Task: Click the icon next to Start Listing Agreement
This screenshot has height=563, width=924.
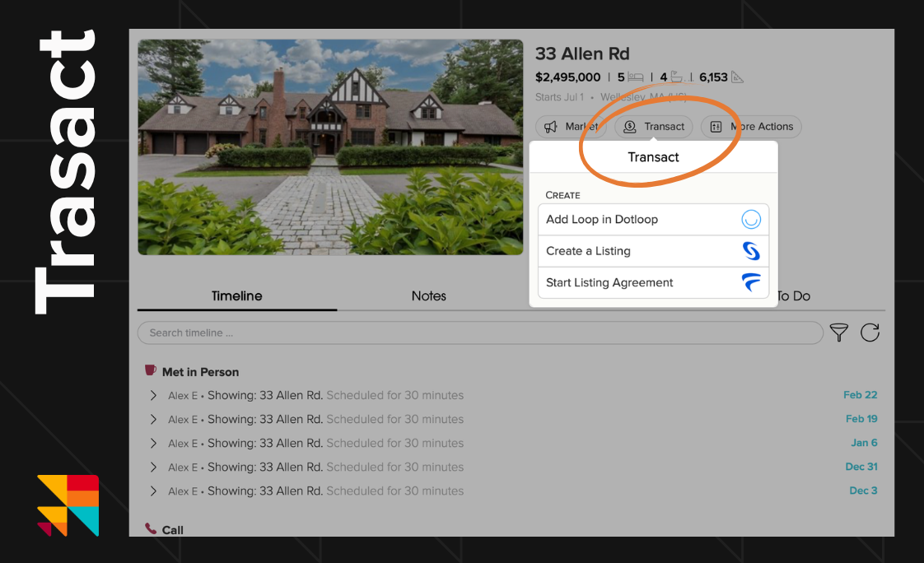Action: pos(750,282)
